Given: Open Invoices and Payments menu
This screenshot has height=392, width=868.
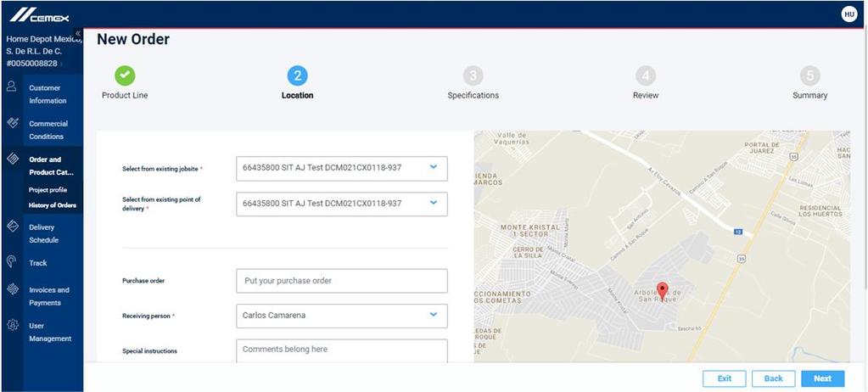Looking at the screenshot, I should [49, 296].
